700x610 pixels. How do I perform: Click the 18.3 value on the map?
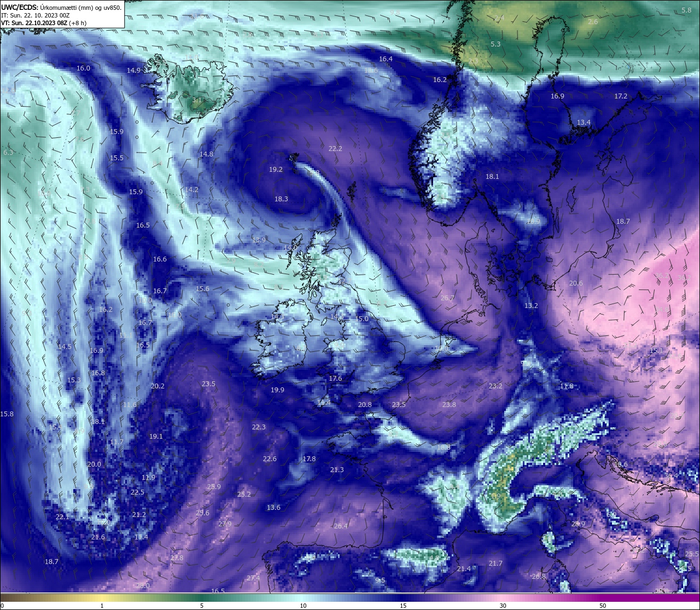[281, 199]
